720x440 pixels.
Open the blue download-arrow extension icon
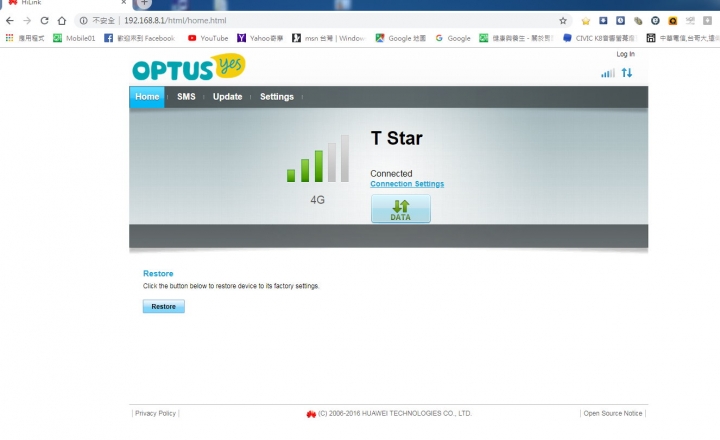pyautogui.click(x=603, y=21)
